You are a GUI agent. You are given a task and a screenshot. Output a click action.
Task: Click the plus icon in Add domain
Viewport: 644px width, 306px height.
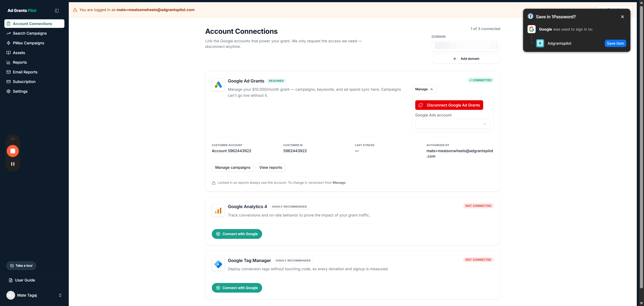(x=455, y=59)
